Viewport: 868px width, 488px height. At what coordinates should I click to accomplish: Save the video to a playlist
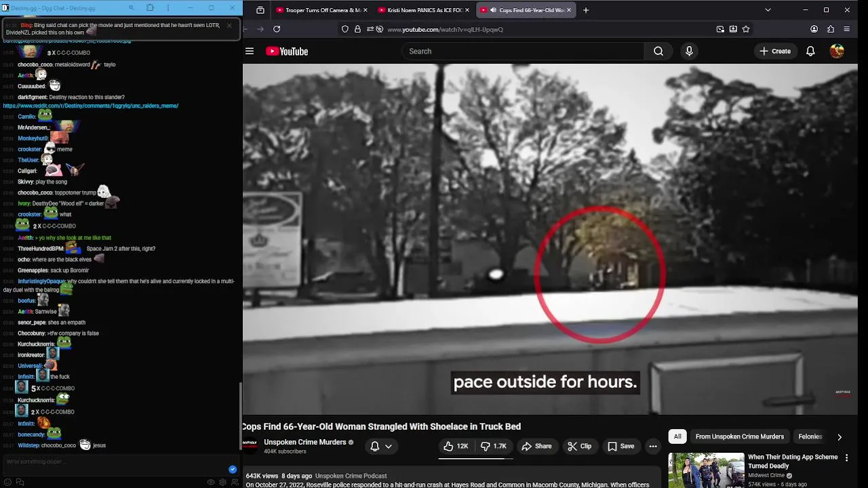tap(621, 446)
